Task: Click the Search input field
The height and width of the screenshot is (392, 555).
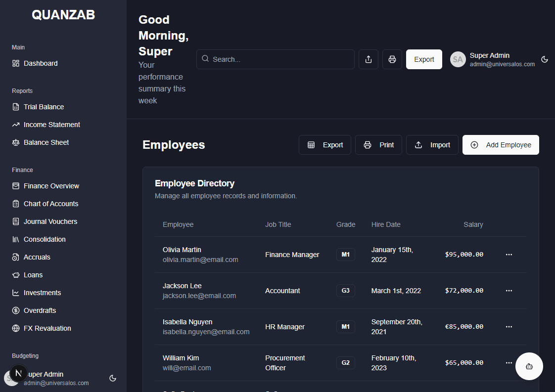Action: [276, 59]
